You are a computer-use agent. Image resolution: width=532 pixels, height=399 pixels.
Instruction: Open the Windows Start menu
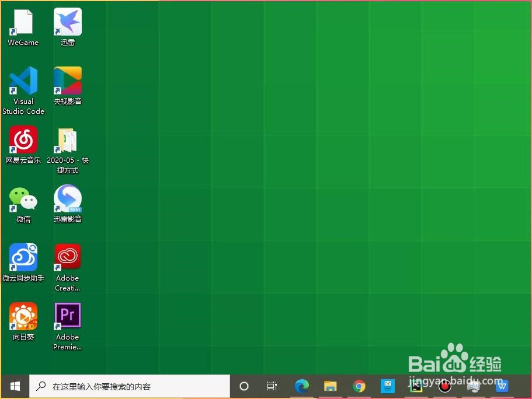(x=15, y=386)
